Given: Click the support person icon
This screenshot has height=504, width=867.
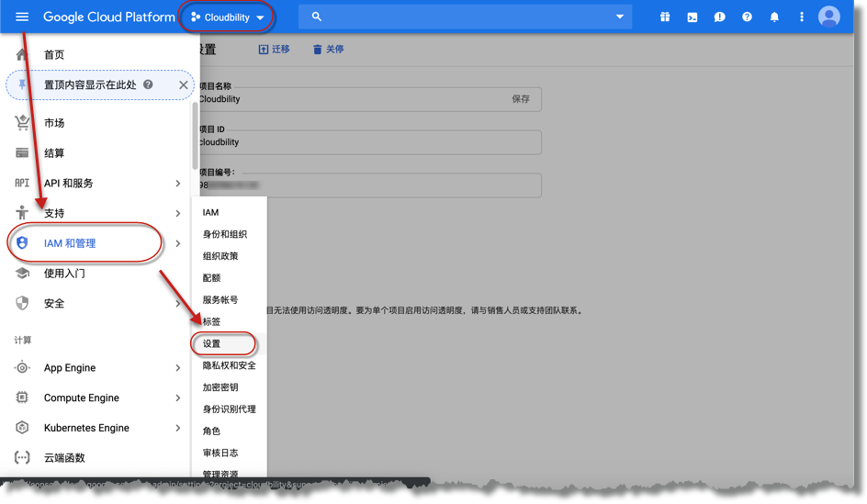Looking at the screenshot, I should 22,213.
